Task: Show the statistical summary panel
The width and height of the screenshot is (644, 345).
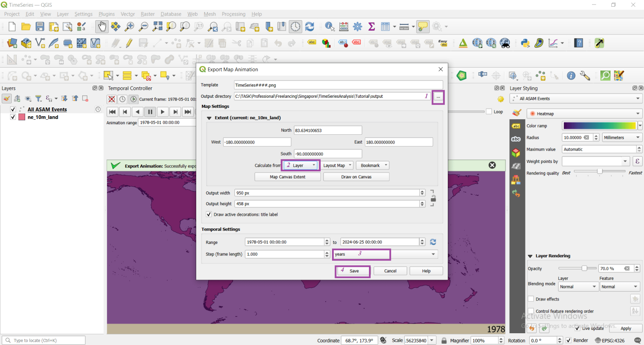Action: point(371,26)
